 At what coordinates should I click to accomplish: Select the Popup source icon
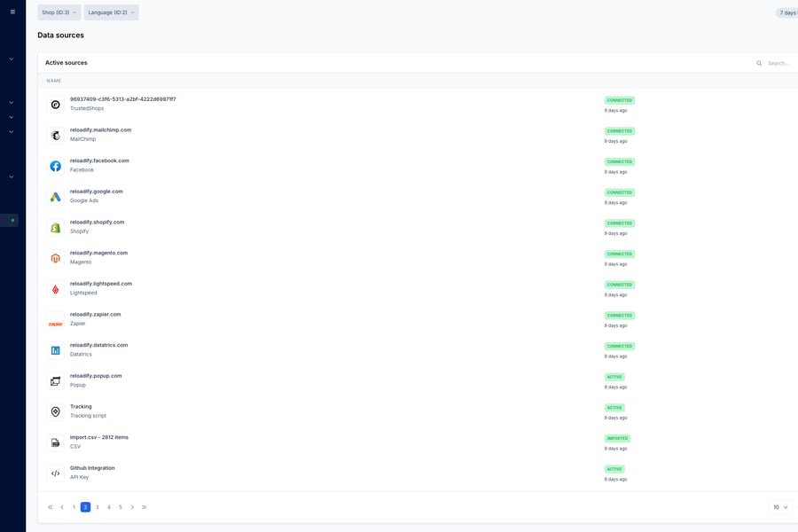pyautogui.click(x=54, y=379)
